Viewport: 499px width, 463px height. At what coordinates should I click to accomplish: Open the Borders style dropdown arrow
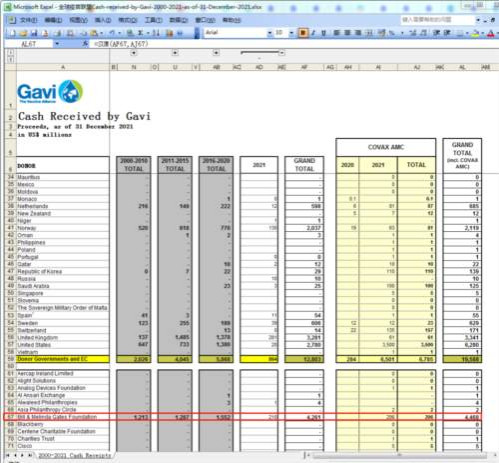coord(467,33)
